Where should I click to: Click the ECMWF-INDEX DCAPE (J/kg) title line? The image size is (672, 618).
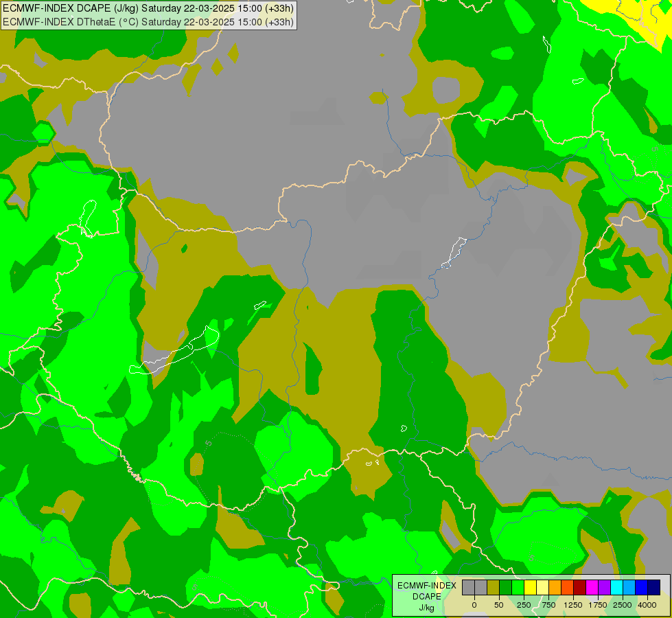(148, 8)
